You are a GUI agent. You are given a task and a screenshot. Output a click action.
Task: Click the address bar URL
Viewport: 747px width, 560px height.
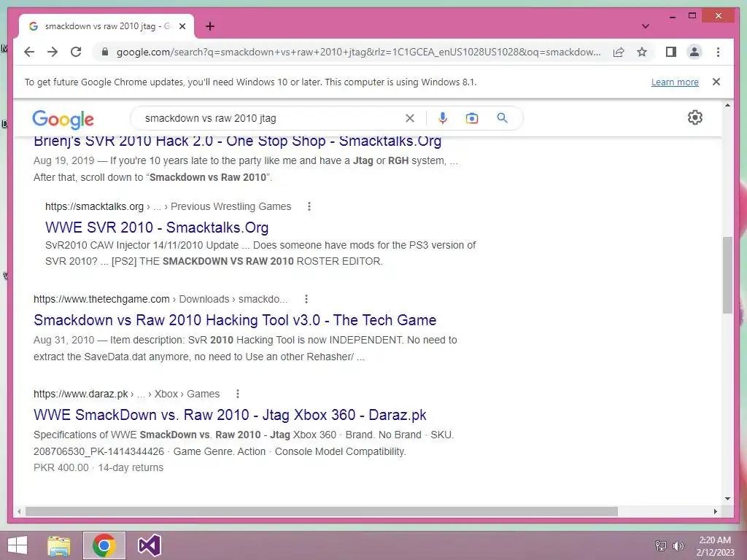click(x=358, y=52)
